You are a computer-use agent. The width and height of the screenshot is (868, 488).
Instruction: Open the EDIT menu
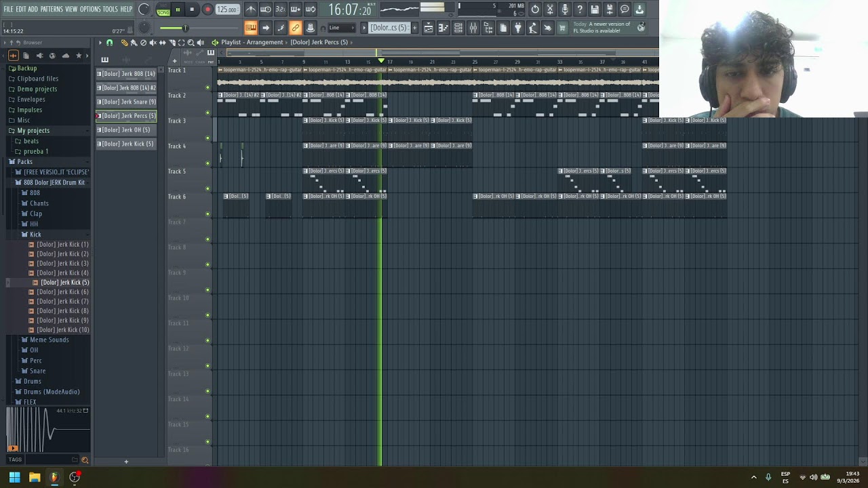pos(21,9)
